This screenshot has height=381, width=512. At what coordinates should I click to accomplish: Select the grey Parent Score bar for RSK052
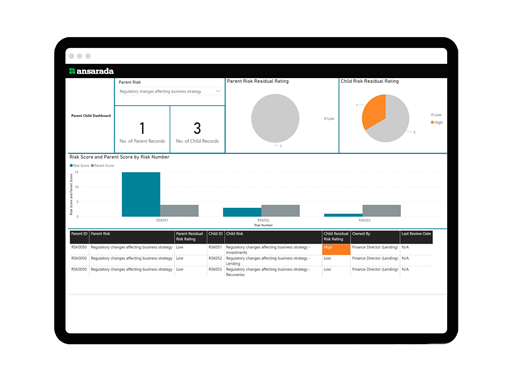tap(280, 211)
